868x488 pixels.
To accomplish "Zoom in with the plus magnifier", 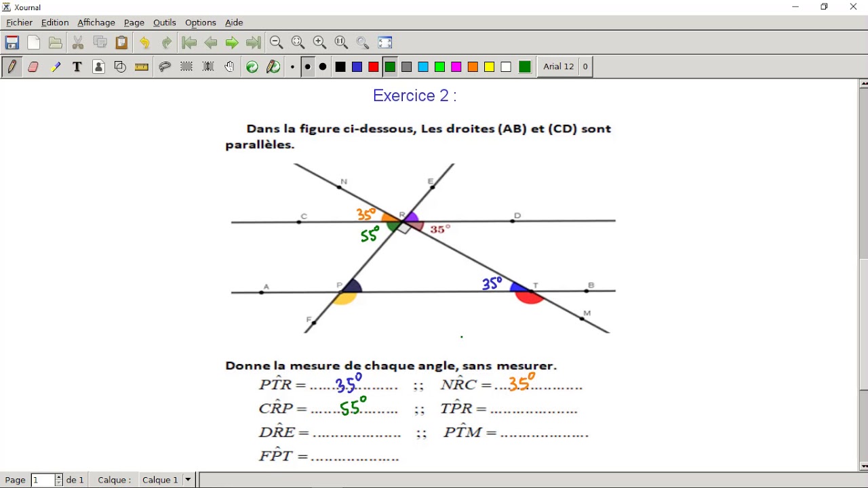I will click(319, 43).
